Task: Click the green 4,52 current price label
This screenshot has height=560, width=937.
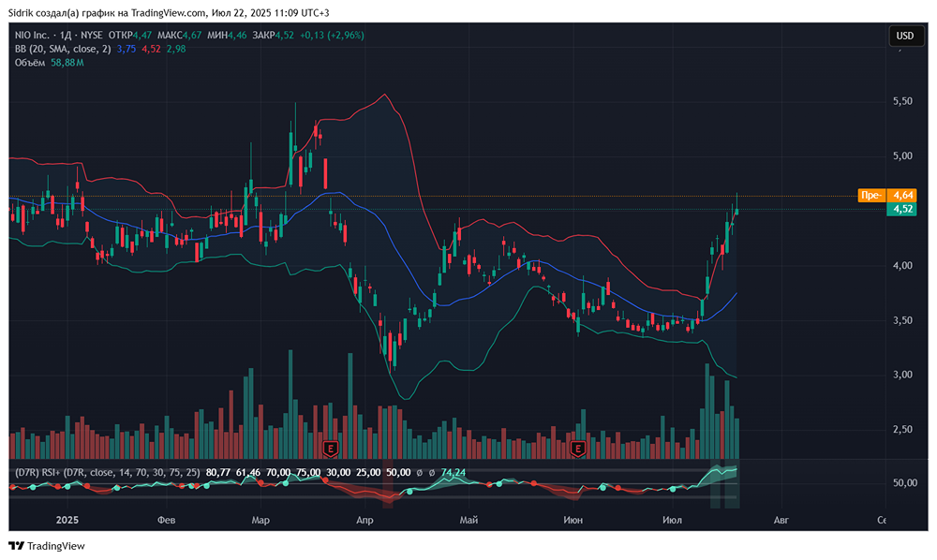Action: click(903, 209)
